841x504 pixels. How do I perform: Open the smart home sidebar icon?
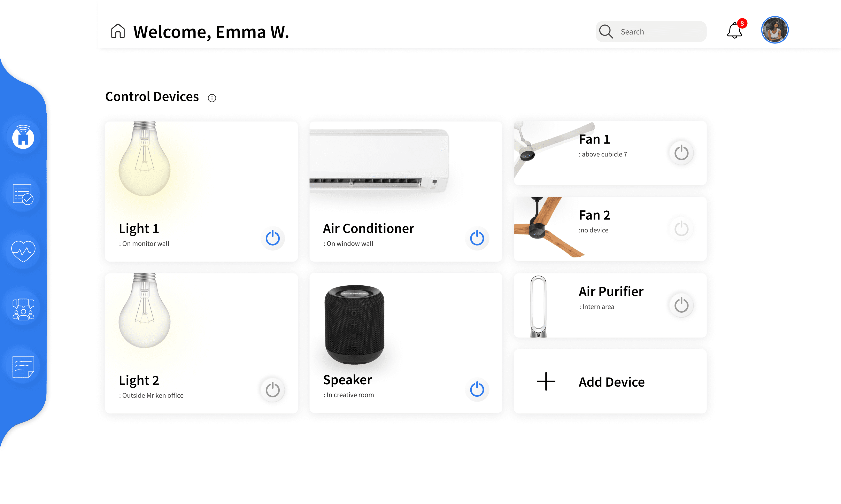(23, 137)
